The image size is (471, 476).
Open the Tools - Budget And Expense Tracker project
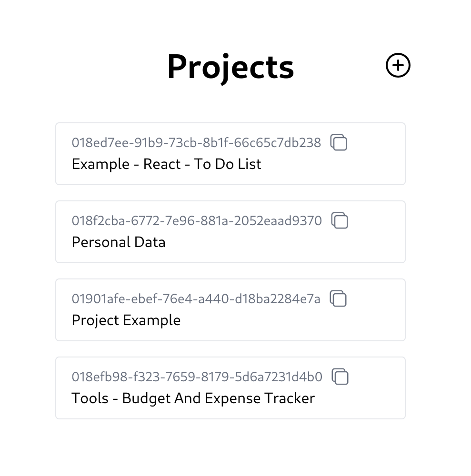[x=193, y=398]
